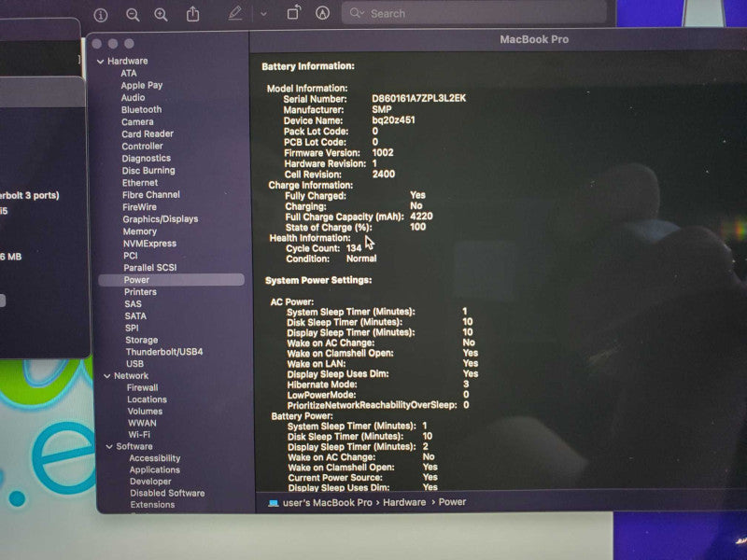Select Card Reader in the sidebar
747x560 pixels.
(148, 134)
